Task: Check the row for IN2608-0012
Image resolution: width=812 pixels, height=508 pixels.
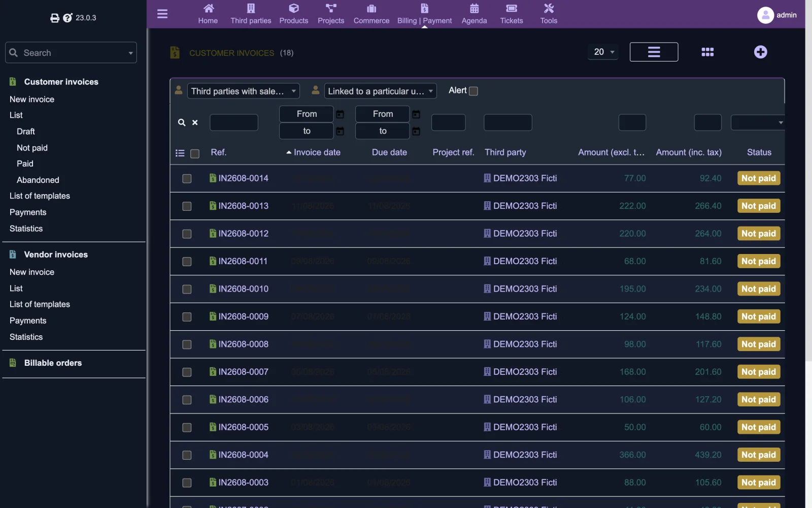Action: [187, 234]
